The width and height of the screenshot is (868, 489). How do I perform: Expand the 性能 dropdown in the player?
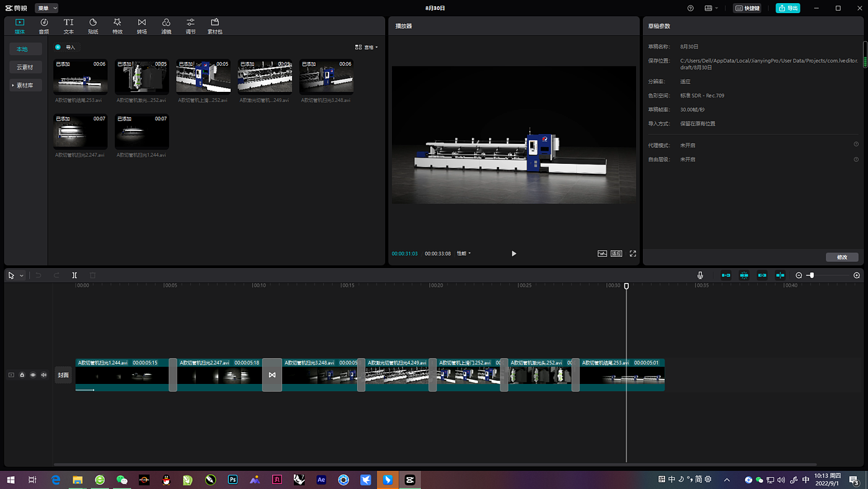pos(464,254)
